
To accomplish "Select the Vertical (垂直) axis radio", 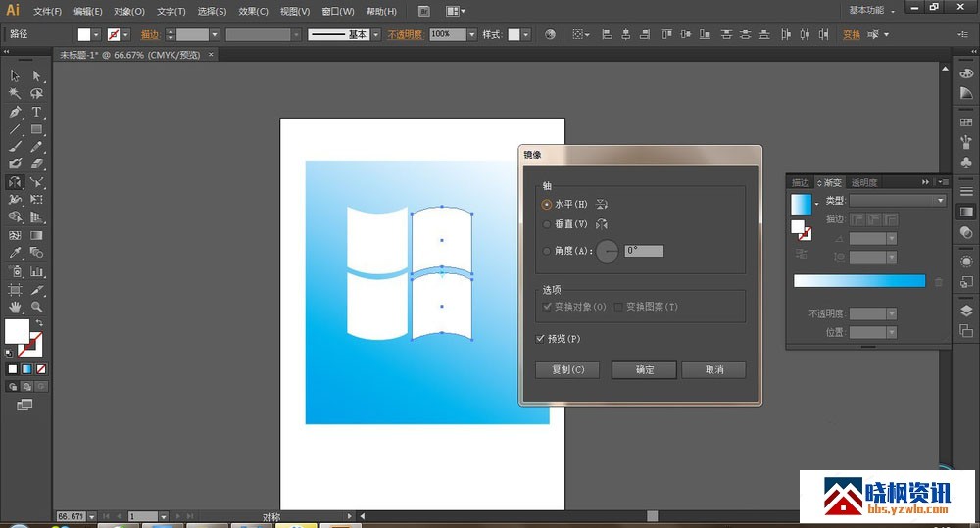I will tap(546, 224).
